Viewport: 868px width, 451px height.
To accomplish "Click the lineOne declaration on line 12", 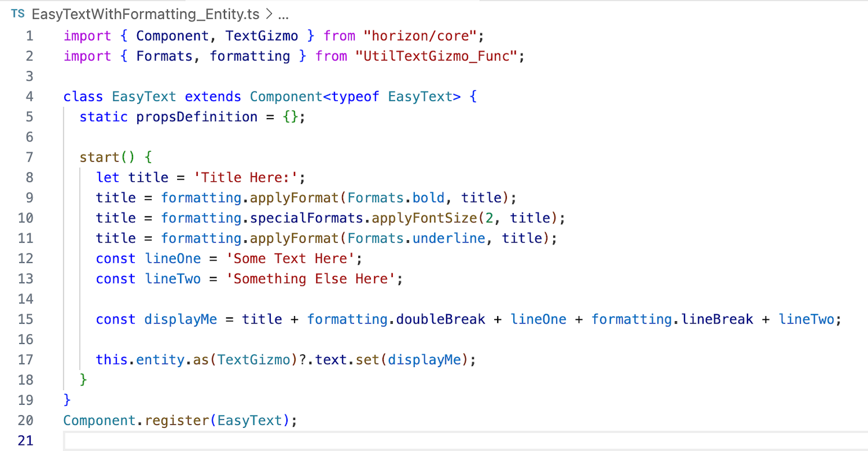I will 172,259.
